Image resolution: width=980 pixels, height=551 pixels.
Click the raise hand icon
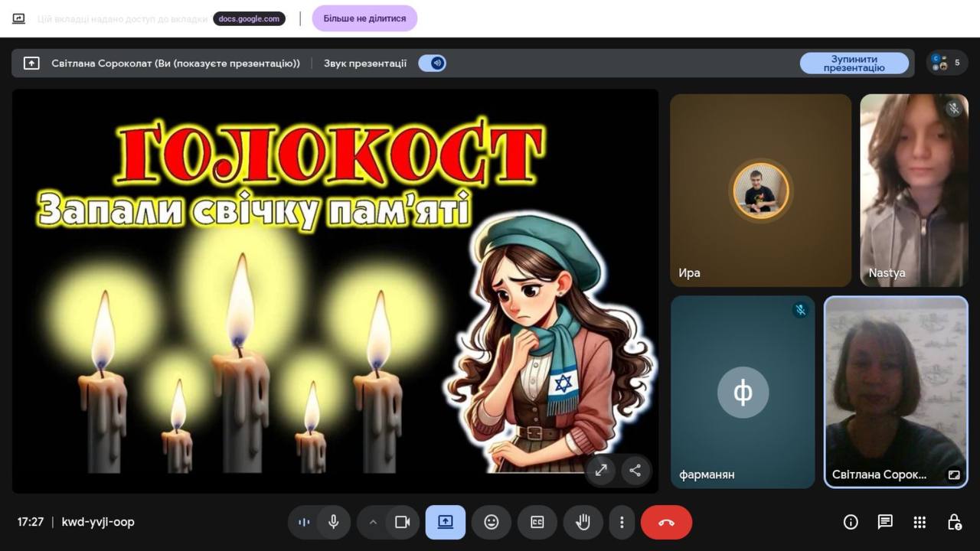[583, 522]
